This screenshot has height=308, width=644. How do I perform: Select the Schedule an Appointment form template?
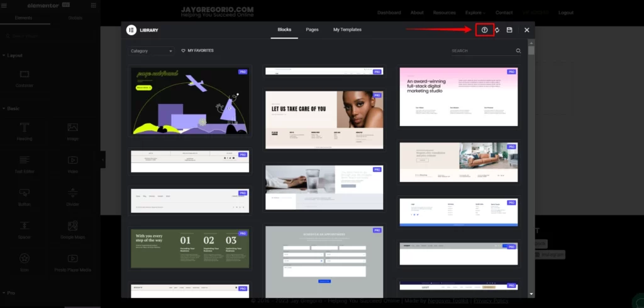(x=324, y=261)
